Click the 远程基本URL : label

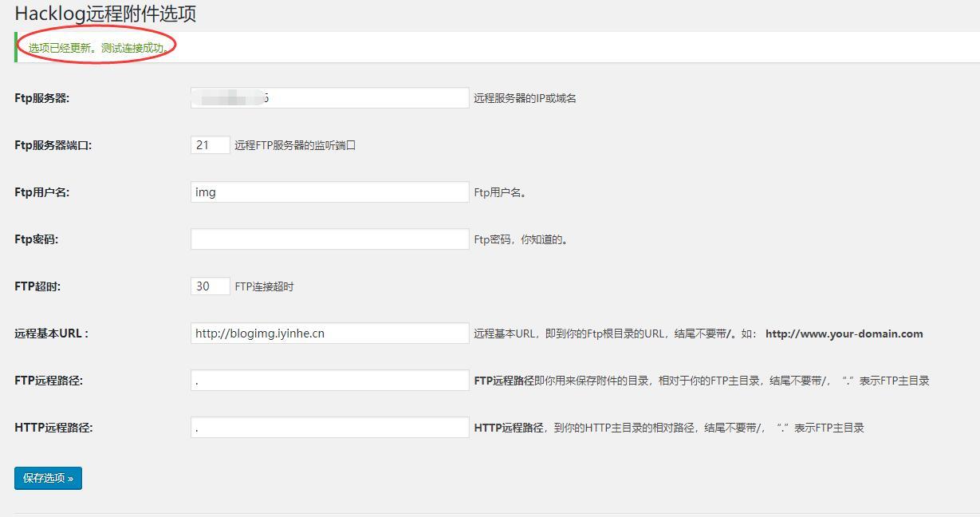(52, 333)
